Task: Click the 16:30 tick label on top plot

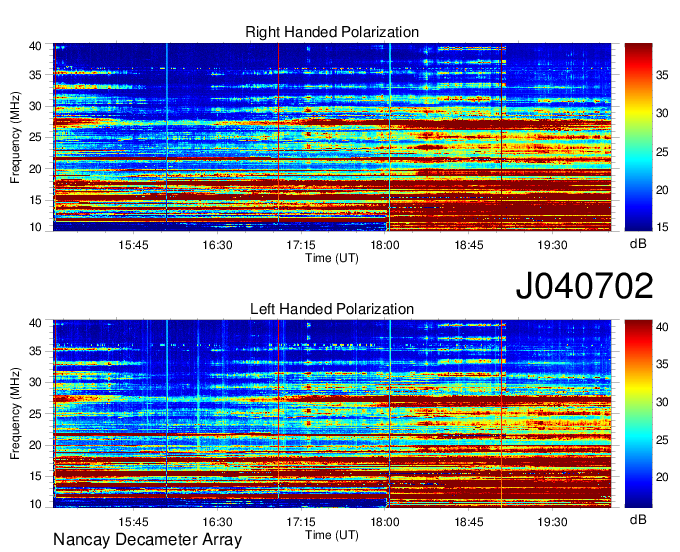Action: pos(217,245)
